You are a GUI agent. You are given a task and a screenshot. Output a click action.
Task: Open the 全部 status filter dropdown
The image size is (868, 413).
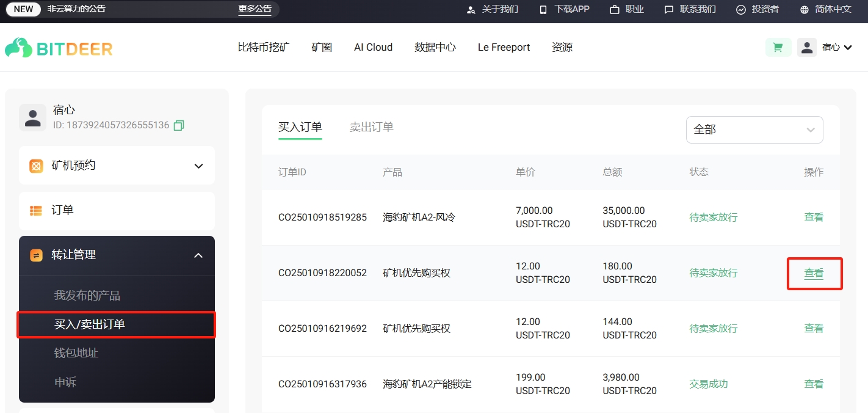(x=754, y=130)
